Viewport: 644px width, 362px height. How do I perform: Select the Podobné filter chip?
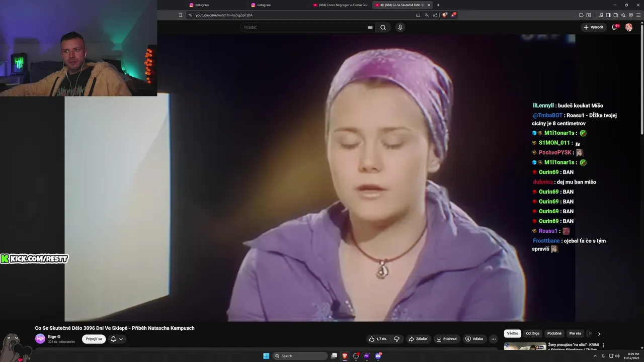pos(554,333)
